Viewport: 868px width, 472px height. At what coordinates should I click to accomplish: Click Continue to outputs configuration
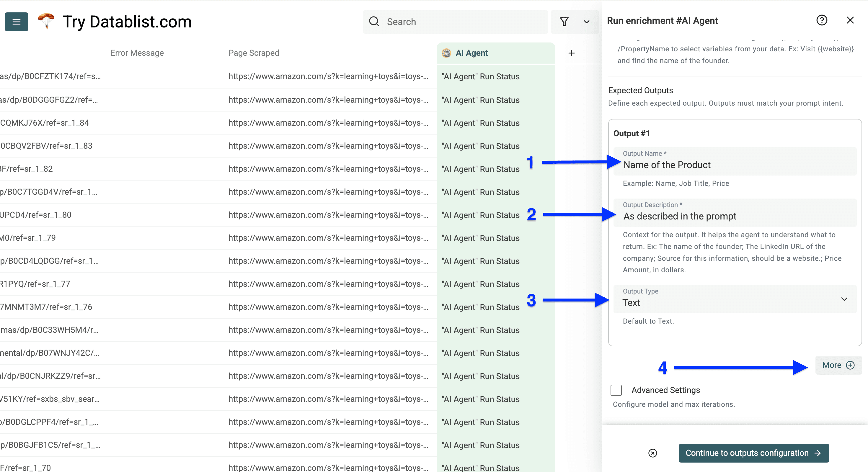pyautogui.click(x=754, y=453)
